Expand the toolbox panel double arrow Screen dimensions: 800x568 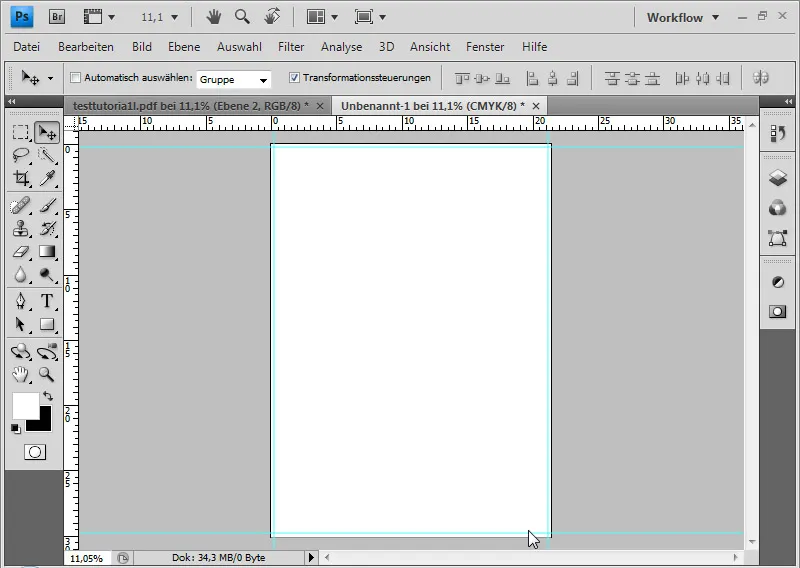[x=12, y=102]
